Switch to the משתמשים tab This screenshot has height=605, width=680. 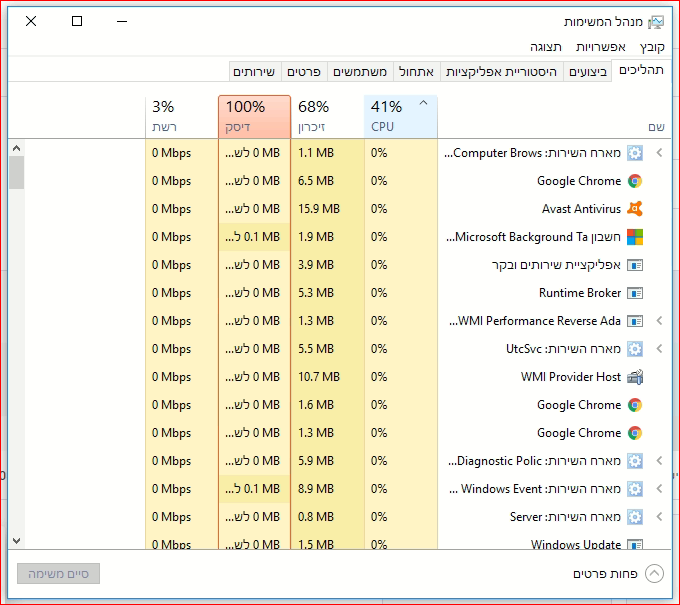point(360,72)
